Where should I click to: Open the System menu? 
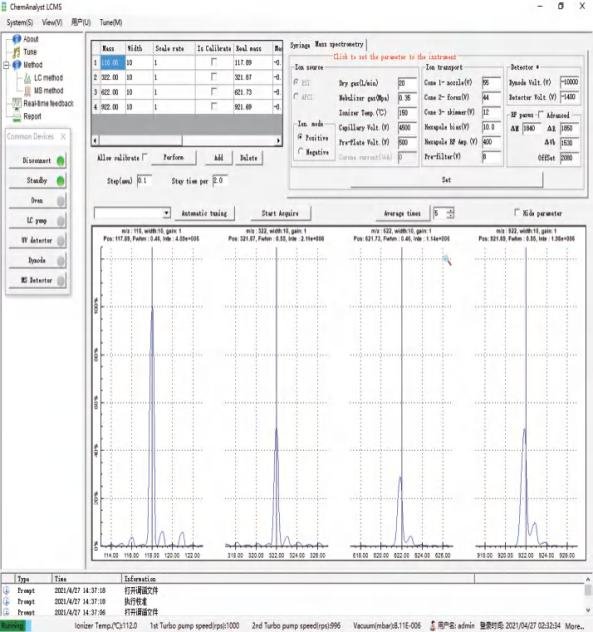pos(19,23)
